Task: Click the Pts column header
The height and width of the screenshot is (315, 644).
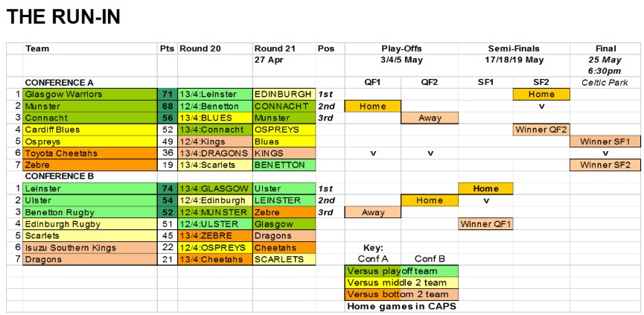Action: [x=168, y=48]
